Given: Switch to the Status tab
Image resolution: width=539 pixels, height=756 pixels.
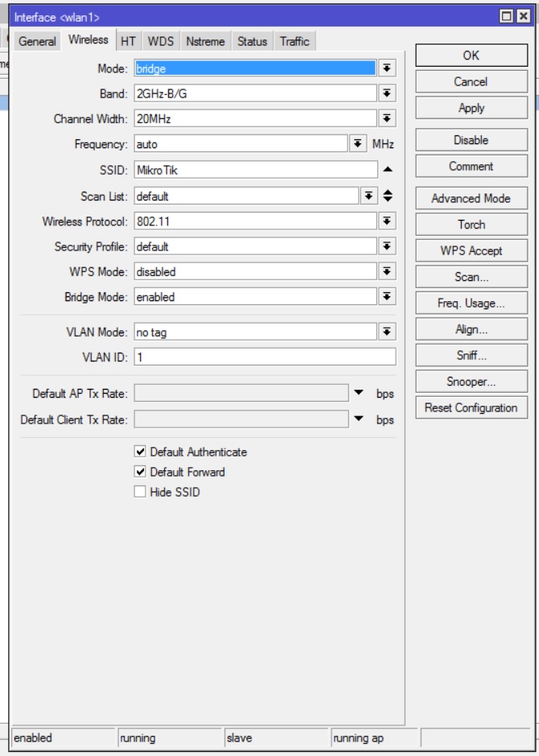Looking at the screenshot, I should point(252,42).
